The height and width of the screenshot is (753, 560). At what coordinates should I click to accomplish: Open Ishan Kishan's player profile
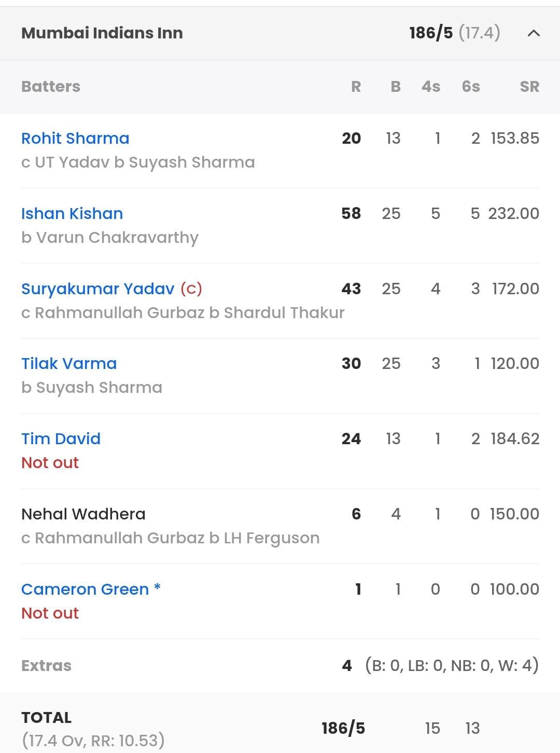click(72, 213)
